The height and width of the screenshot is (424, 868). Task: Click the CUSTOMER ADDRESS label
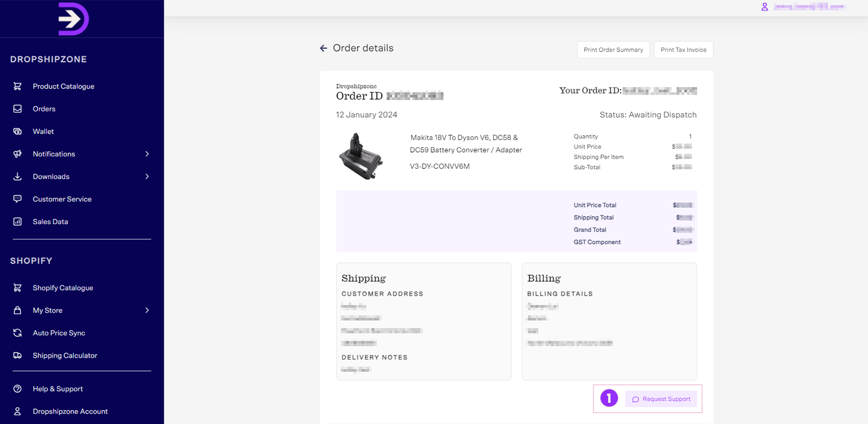click(382, 294)
